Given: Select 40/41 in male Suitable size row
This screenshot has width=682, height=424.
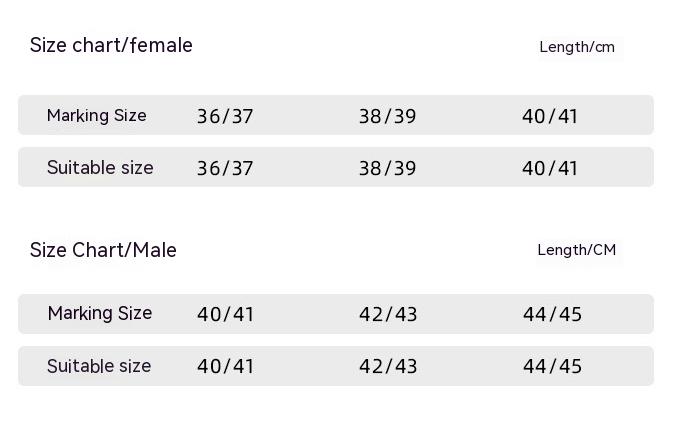Looking at the screenshot, I should (x=225, y=366).
